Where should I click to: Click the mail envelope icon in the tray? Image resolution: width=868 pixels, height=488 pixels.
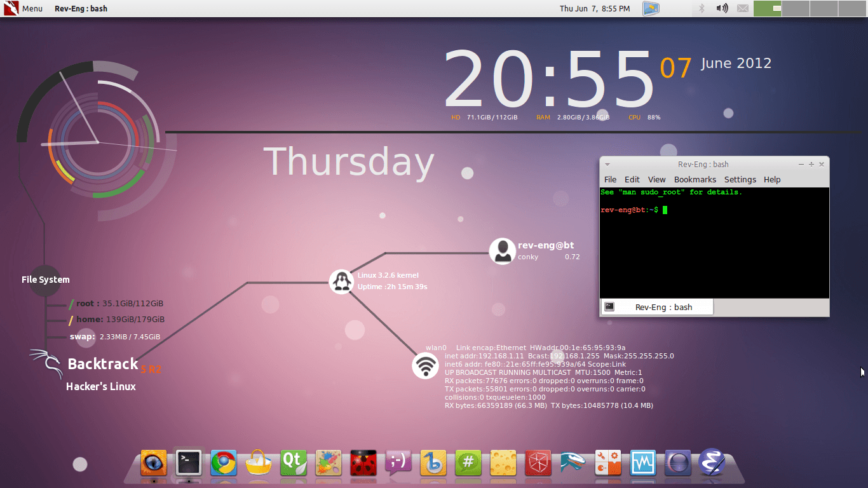pyautogui.click(x=742, y=8)
